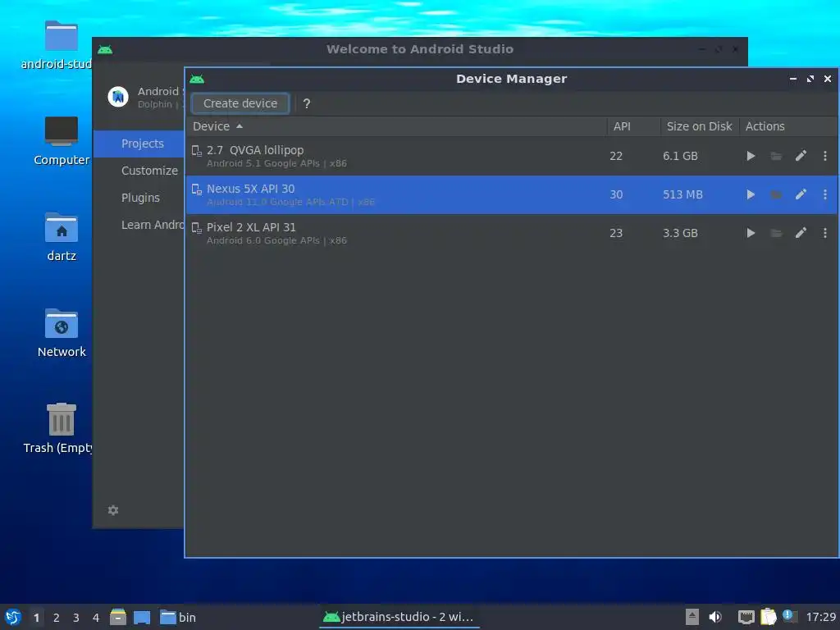
Task: Select the Pixel 2 XL API 31 row
Action: coord(512,233)
